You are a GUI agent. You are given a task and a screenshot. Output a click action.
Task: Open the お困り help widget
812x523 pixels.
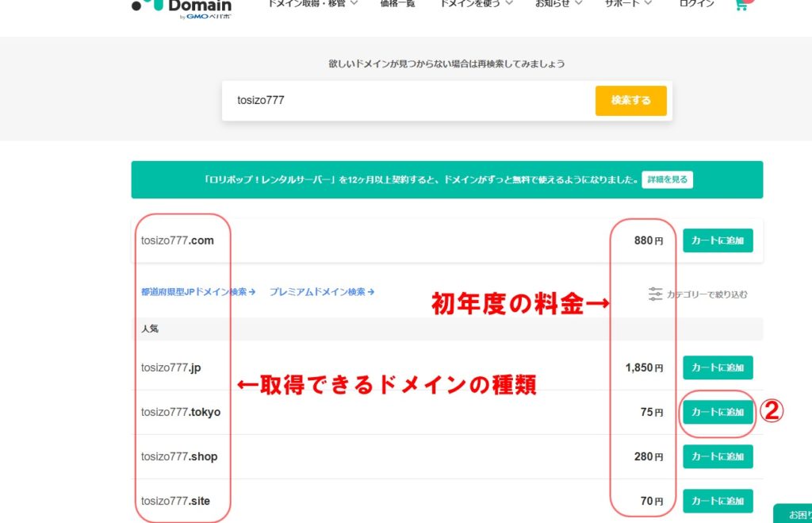(793, 514)
